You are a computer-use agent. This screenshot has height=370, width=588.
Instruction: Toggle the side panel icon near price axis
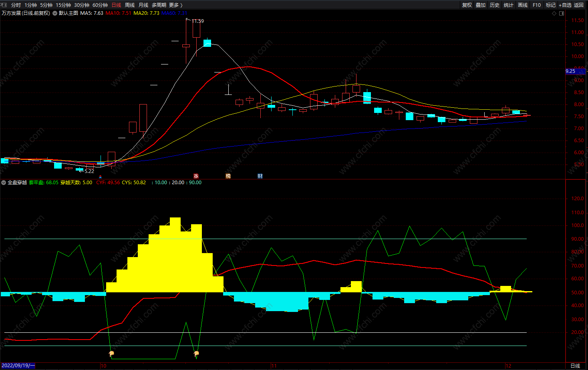(562, 13)
